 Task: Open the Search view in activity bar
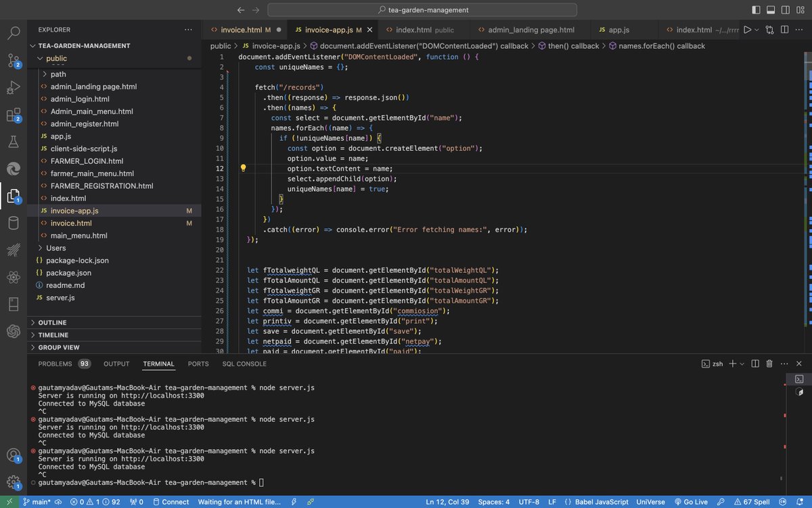pos(14,33)
